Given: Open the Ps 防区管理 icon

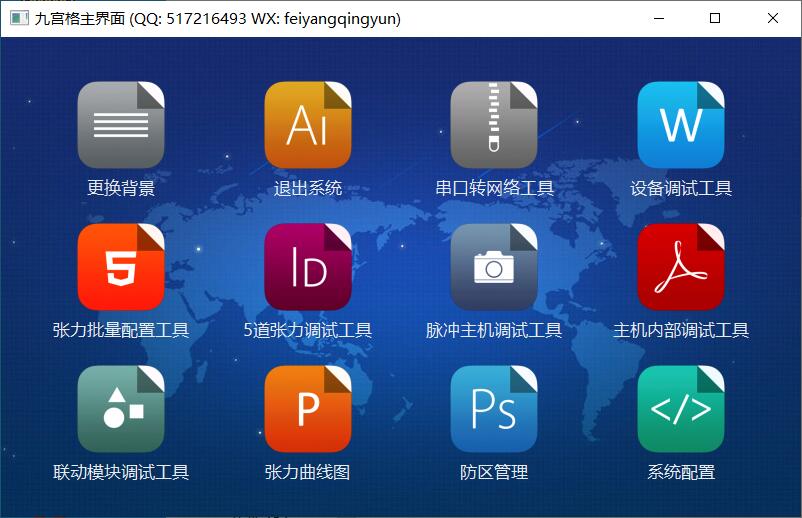Looking at the screenshot, I should (494, 409).
